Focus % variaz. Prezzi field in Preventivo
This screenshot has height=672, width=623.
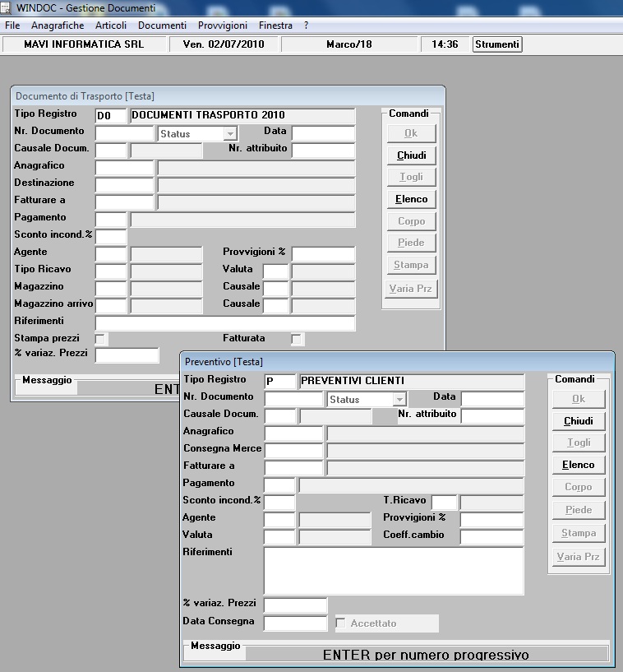[x=295, y=605]
